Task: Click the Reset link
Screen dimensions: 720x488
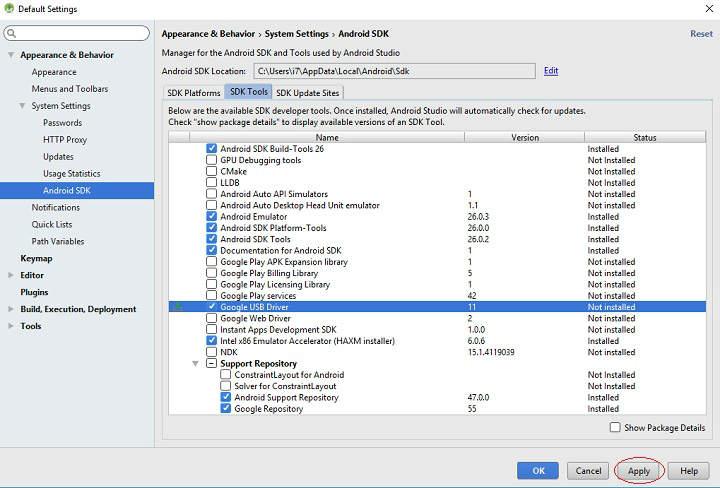Action: 701,34
